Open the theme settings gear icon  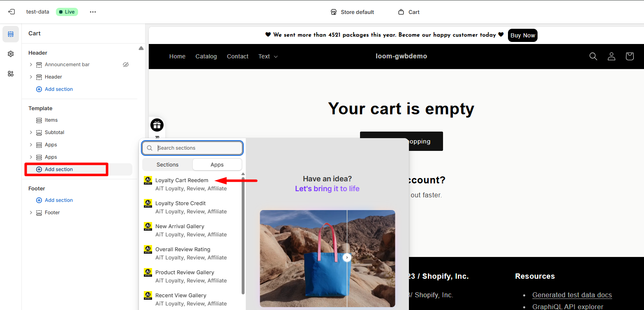pyautogui.click(x=11, y=54)
